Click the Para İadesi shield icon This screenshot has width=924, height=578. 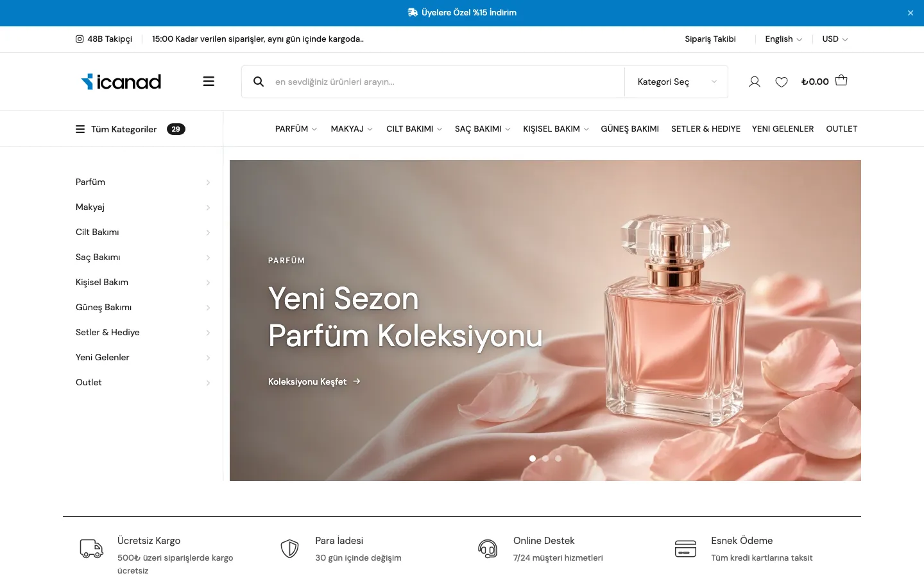pyautogui.click(x=290, y=548)
